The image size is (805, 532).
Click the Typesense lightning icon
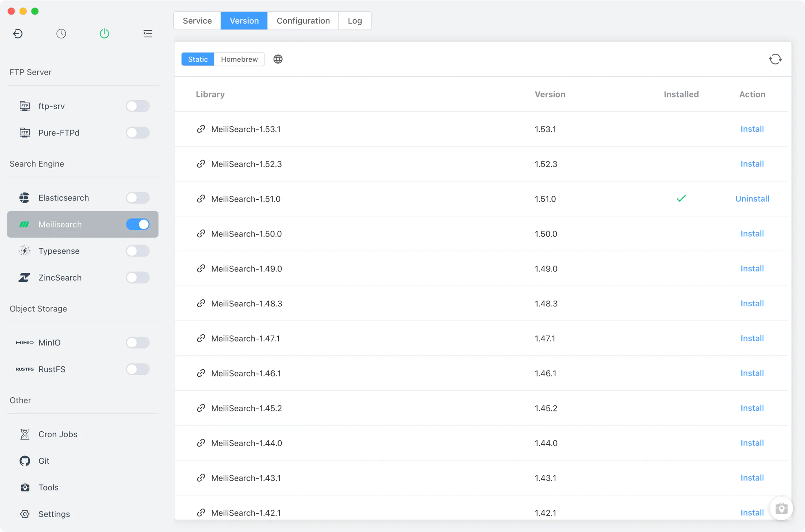(24, 251)
